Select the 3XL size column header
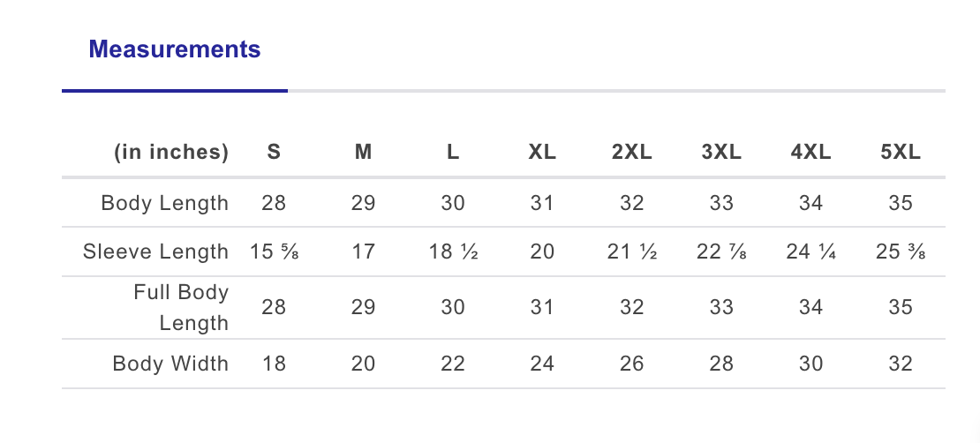Viewport: 980px width, 443px height. pos(721,152)
